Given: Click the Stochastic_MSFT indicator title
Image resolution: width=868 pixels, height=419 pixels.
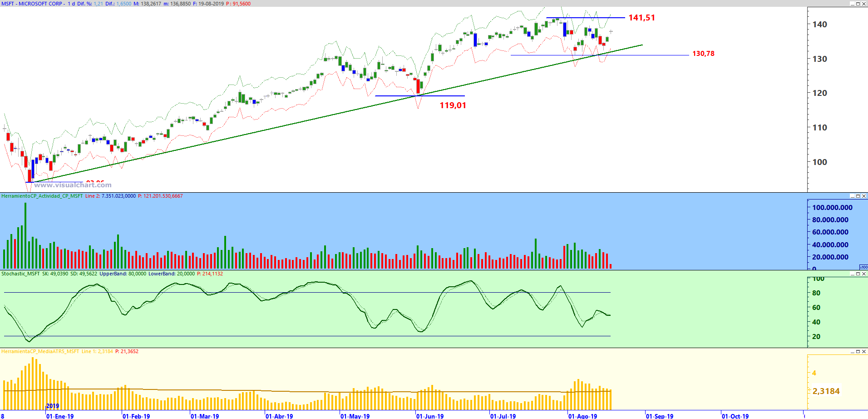Looking at the screenshot, I should [20, 274].
